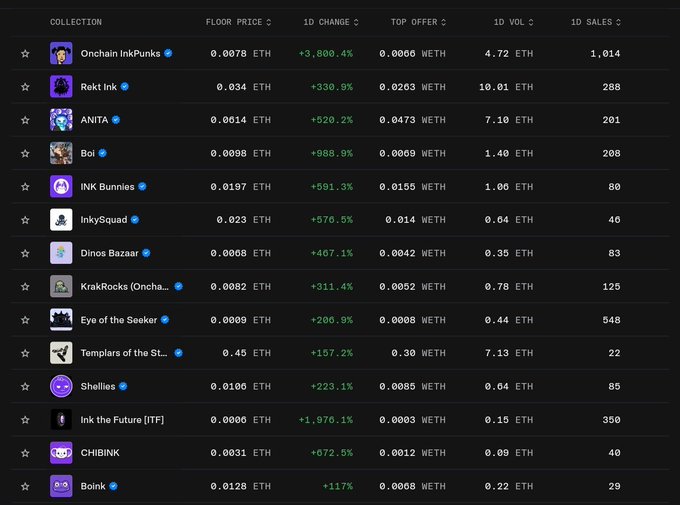
Task: Open KrakRocks collection avatar
Action: [x=61, y=286]
